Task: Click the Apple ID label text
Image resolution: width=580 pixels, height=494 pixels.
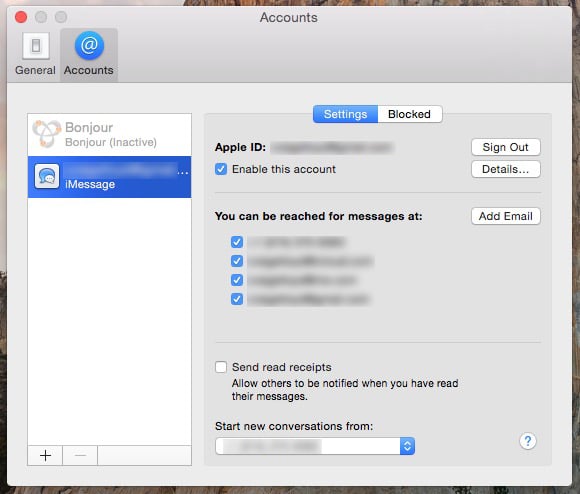Action: (x=240, y=147)
